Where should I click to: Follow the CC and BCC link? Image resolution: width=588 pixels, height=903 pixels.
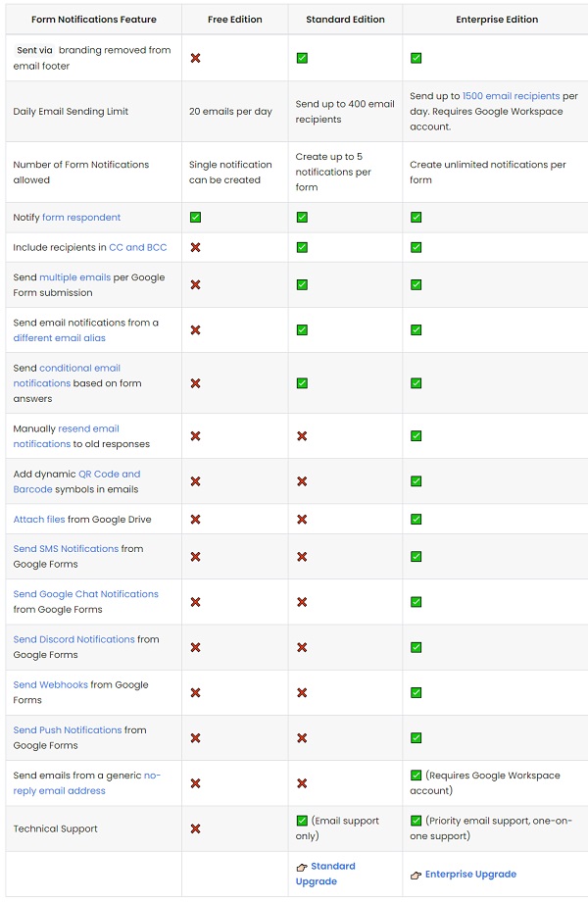[x=139, y=247]
